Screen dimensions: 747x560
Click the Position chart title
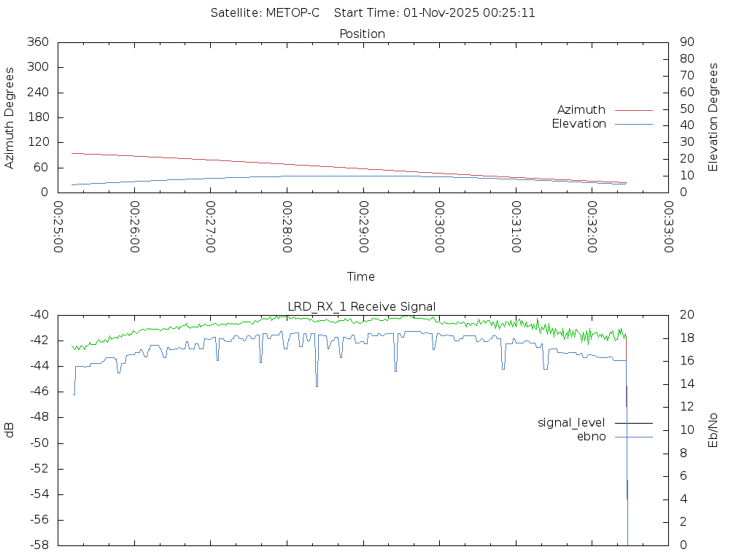(363, 34)
